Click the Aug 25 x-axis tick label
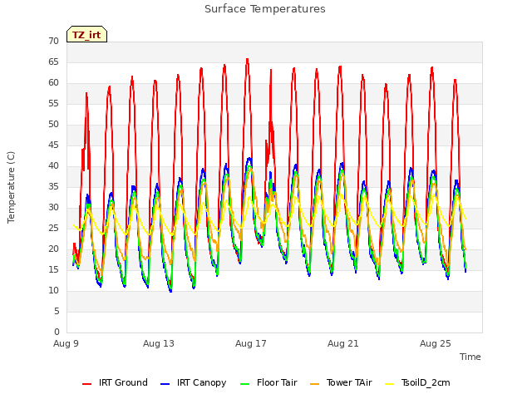The width and height of the screenshot is (532, 399). click(x=436, y=343)
